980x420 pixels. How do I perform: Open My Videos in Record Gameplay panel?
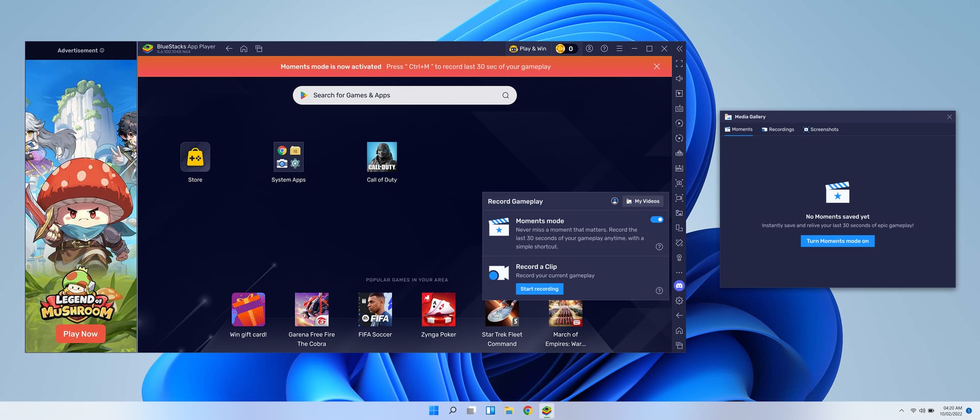click(x=643, y=201)
